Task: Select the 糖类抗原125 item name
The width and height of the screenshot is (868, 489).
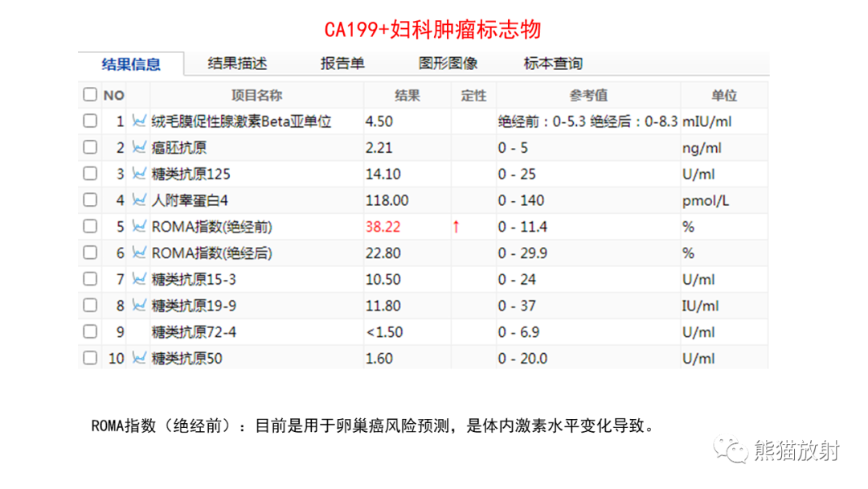Action: (191, 174)
